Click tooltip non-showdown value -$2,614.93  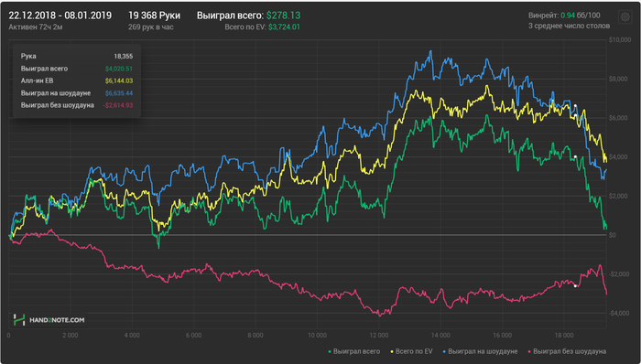(117, 105)
